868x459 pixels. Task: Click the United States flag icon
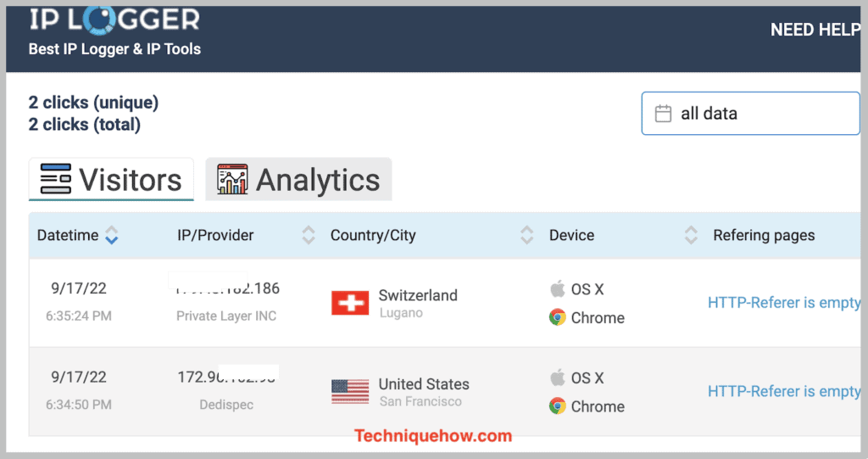point(350,392)
